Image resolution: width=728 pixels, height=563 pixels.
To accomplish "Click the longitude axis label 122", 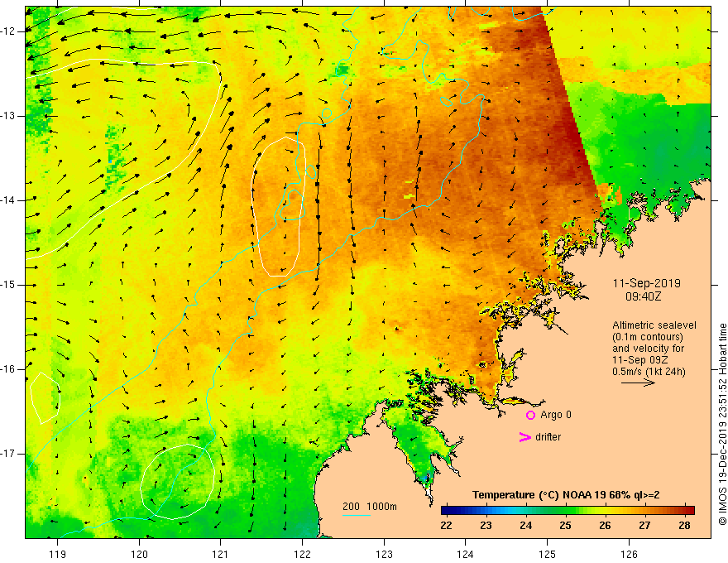I will point(302,554).
